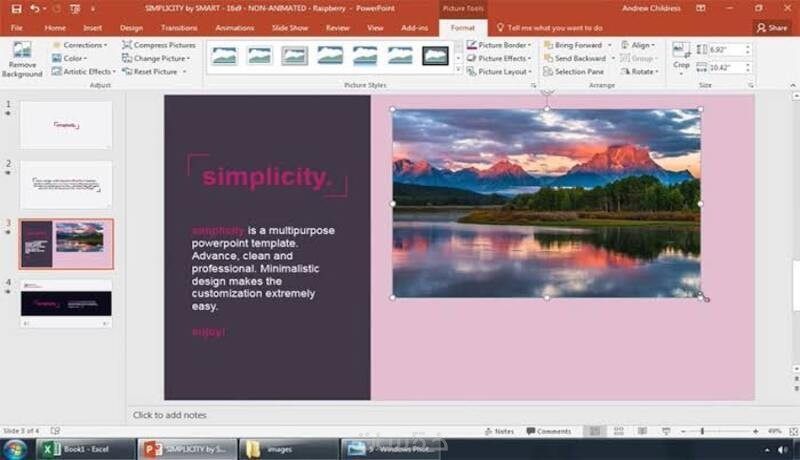The width and height of the screenshot is (800, 460).
Task: Open Artistic Effects dropdown
Action: point(84,71)
